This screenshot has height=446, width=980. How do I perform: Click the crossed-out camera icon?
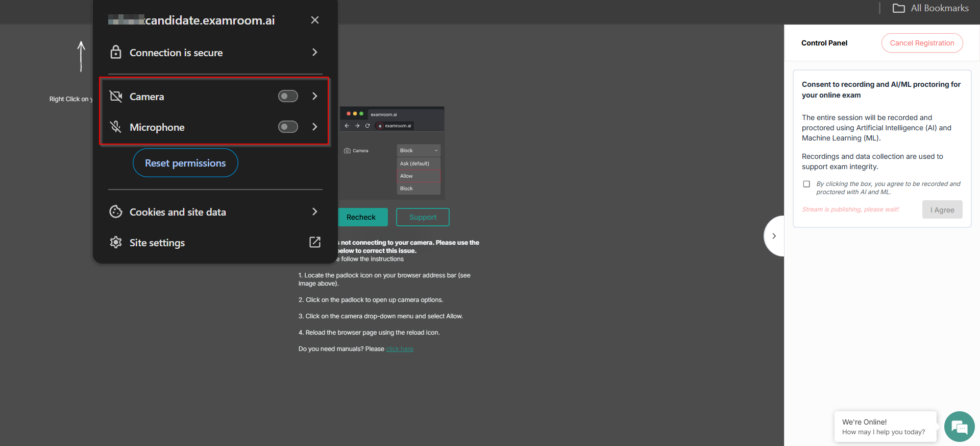tap(116, 96)
